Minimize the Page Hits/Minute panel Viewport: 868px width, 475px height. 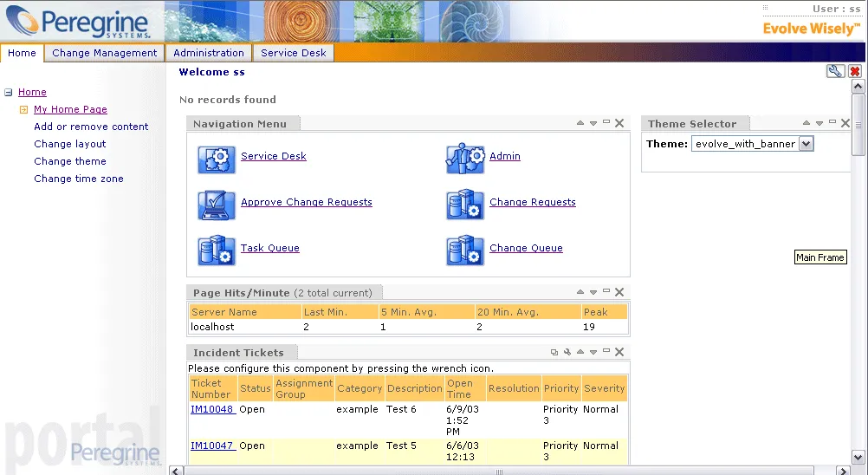[606, 291]
